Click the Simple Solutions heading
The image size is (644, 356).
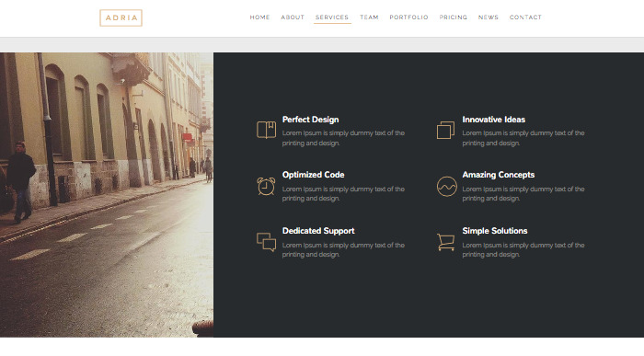(x=495, y=231)
